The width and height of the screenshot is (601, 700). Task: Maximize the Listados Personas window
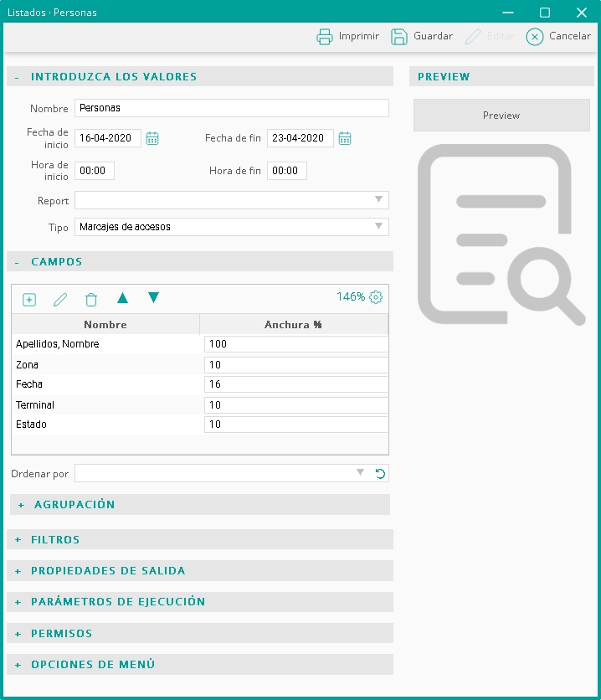click(545, 12)
